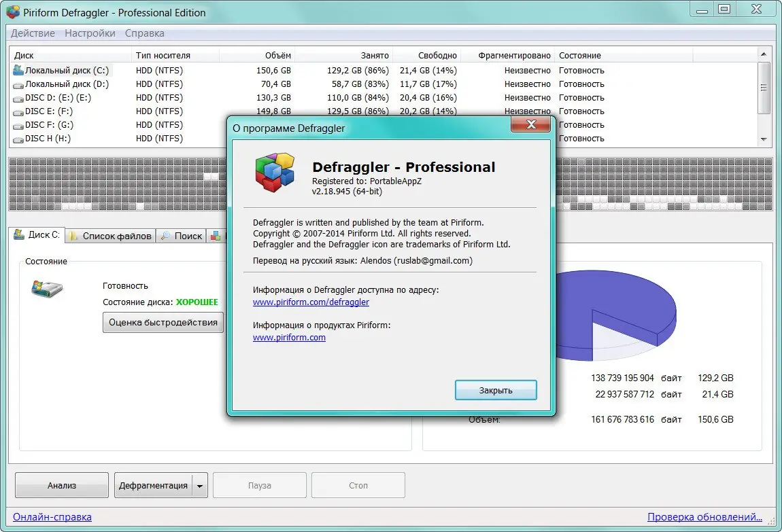
Task: Sort by Тип носителя column header
Action: pyautogui.click(x=175, y=55)
